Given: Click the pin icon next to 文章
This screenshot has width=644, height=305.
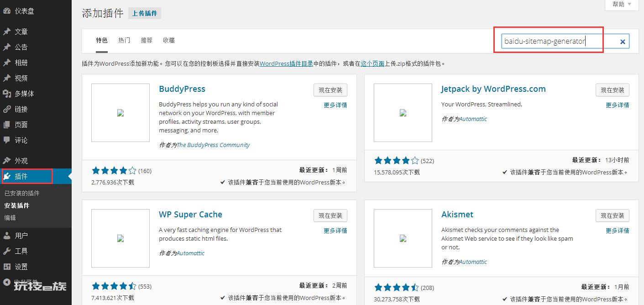Looking at the screenshot, I should [x=7, y=32].
